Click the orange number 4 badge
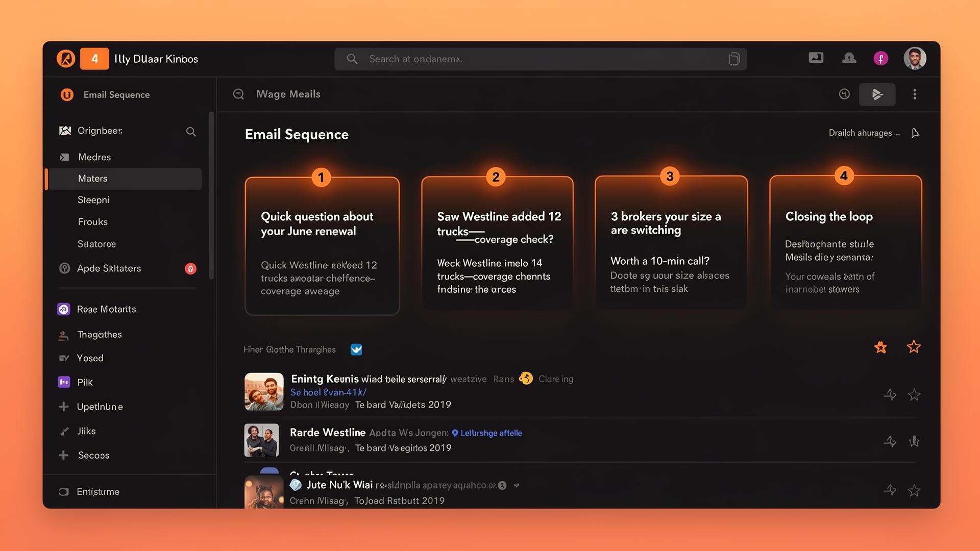The height and width of the screenshot is (551, 980). click(x=94, y=59)
